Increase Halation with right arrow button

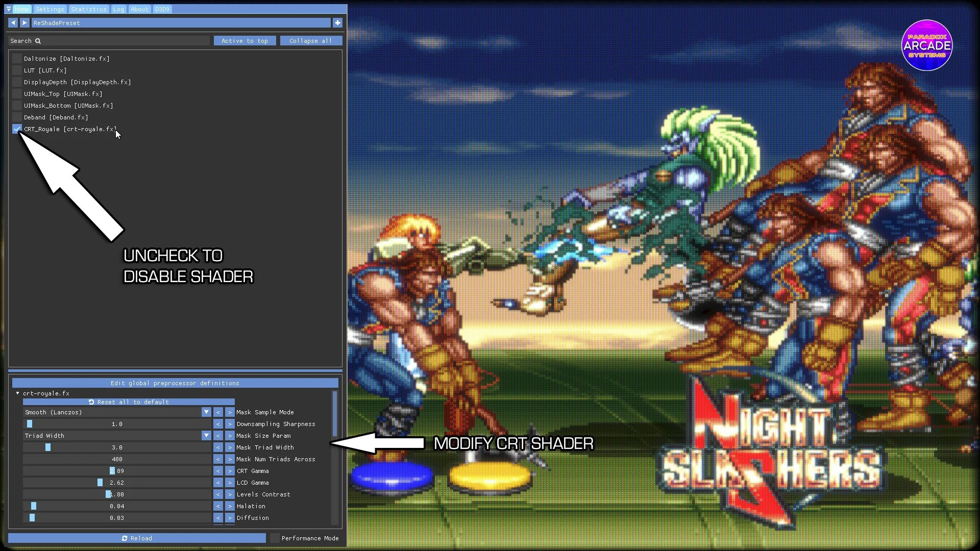(230, 506)
